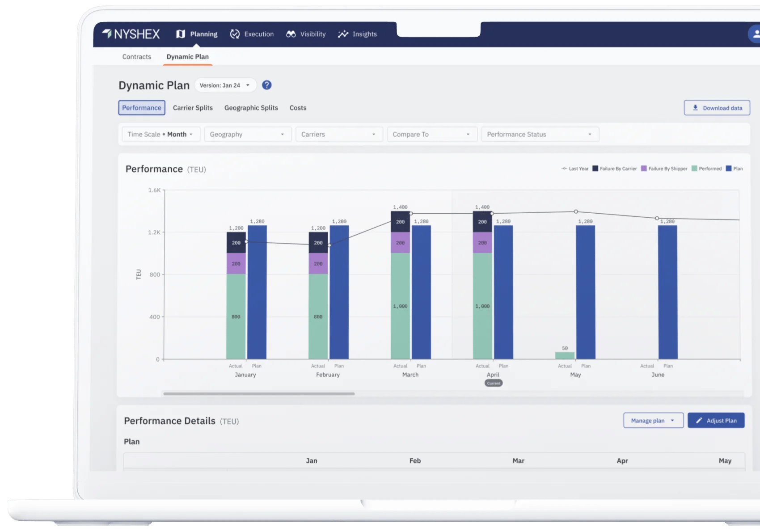Screen dimensions: 760x532
Task: Click the Execution checkmark icon
Action: click(235, 34)
